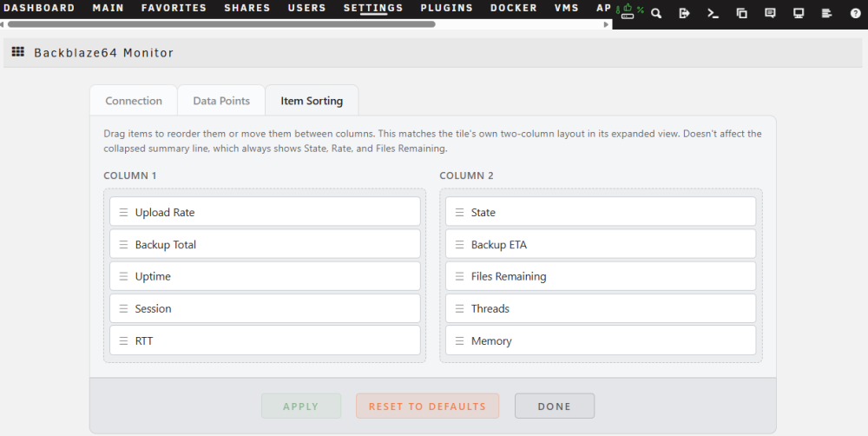Click the Backup Total item text
Screen dimensions: 868x436
pyautogui.click(x=166, y=244)
